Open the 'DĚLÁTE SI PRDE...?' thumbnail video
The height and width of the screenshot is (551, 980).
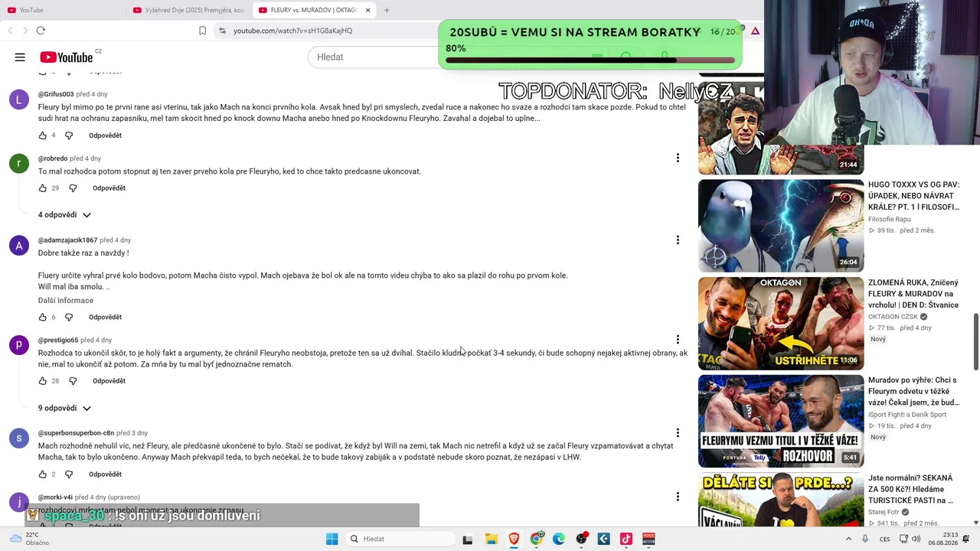pos(781,500)
